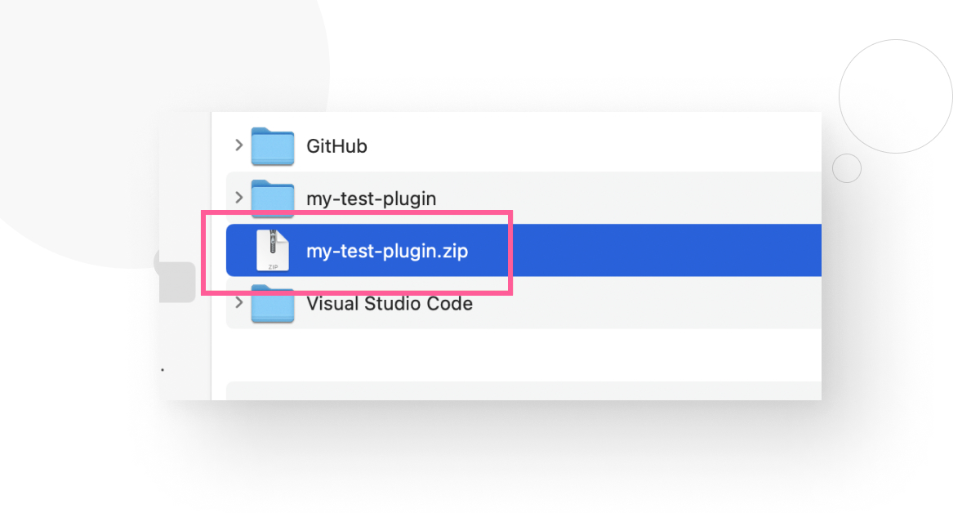Click the large outlined circle in the top-right
The height and width of the screenshot is (513, 980).
tap(895, 96)
